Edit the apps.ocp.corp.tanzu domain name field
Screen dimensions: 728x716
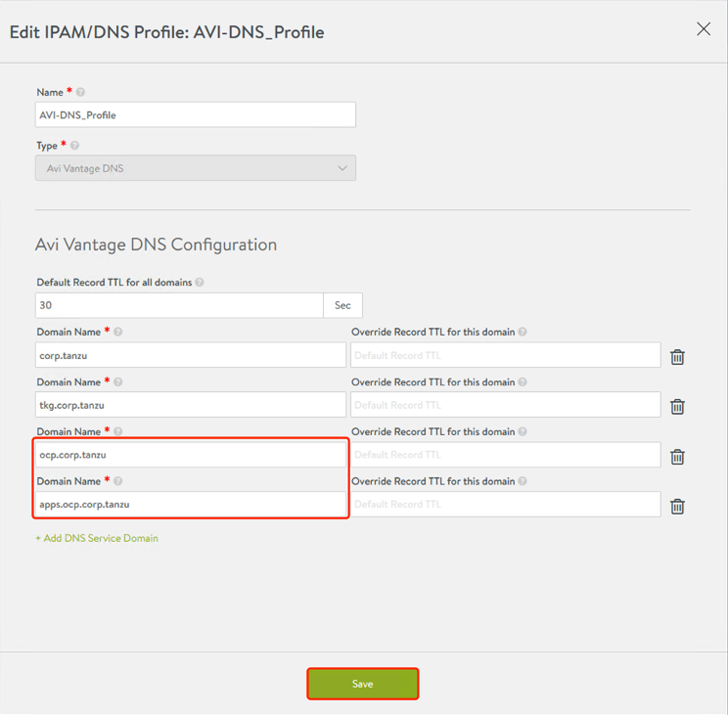[191, 505]
